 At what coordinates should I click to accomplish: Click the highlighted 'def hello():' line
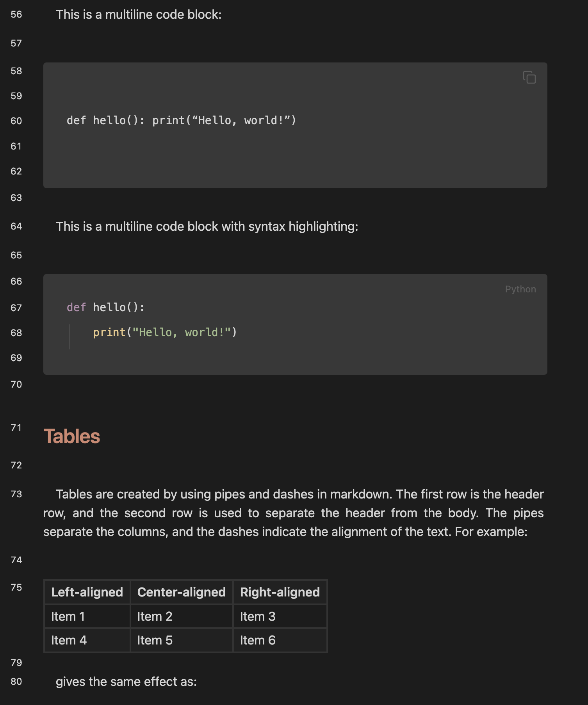[106, 307]
